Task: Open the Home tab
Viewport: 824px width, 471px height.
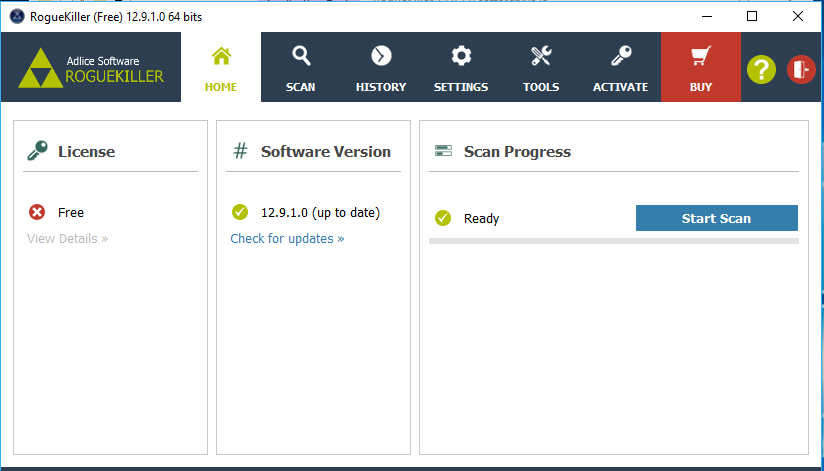Action: [221, 67]
